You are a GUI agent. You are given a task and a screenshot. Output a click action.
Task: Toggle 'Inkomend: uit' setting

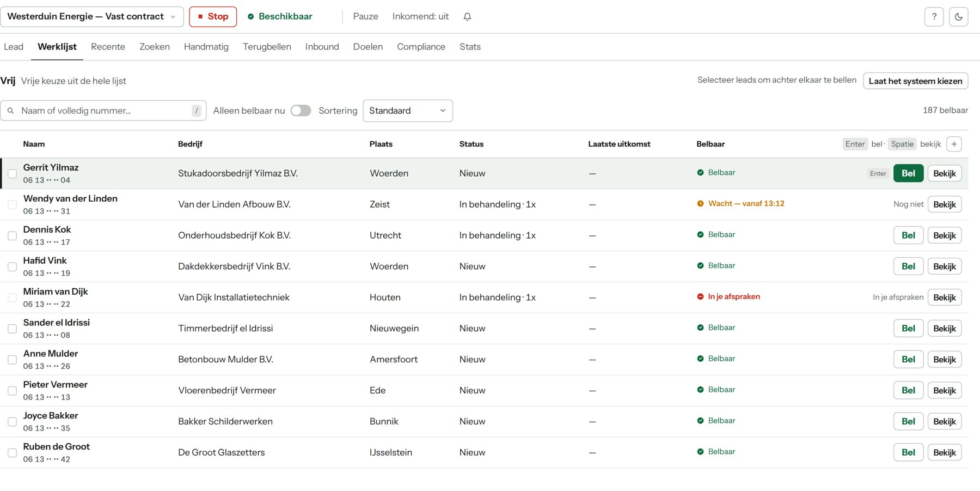click(x=420, y=17)
